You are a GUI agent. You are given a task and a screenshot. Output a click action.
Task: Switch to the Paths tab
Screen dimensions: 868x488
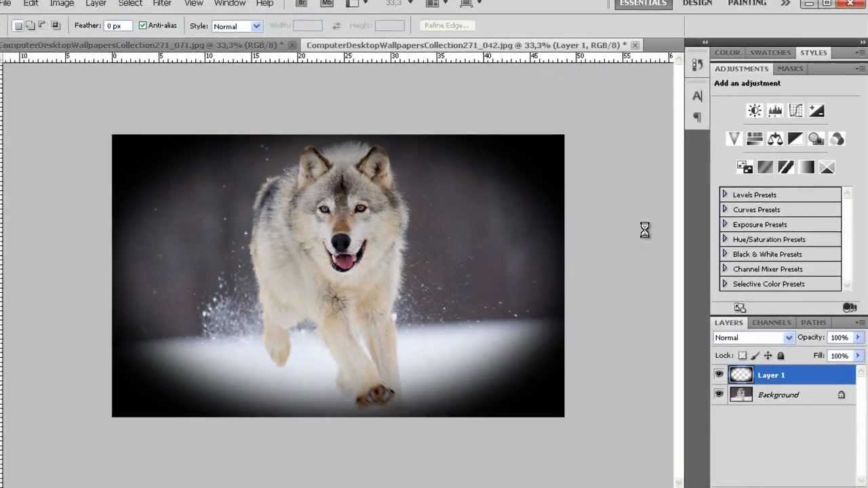(x=813, y=323)
